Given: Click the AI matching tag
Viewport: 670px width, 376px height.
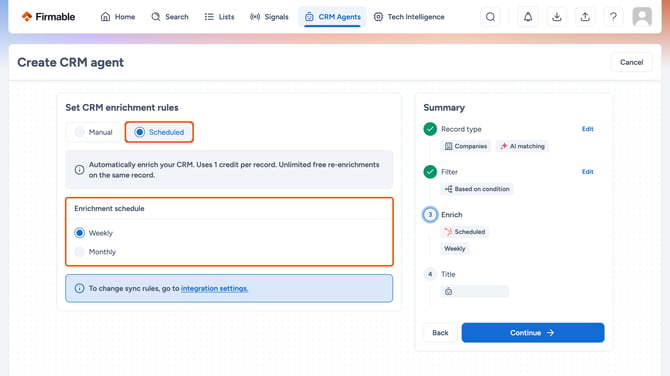Looking at the screenshot, I should tap(522, 146).
